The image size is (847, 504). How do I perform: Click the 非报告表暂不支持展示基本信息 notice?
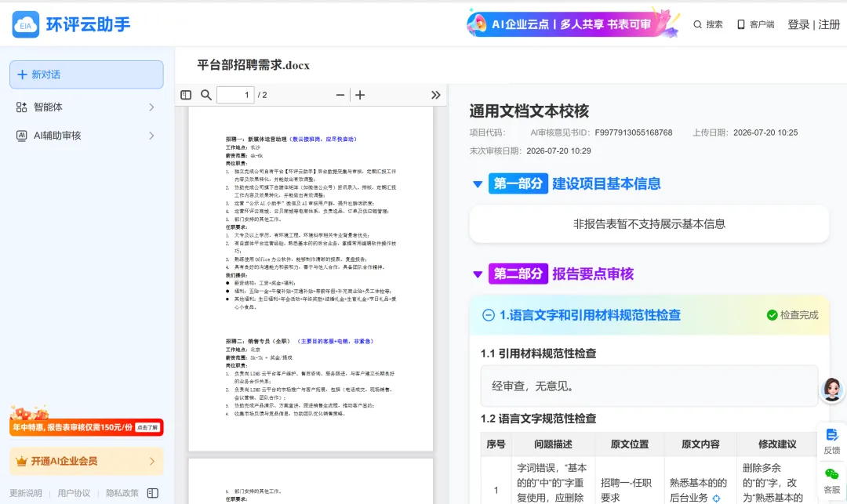[649, 224]
